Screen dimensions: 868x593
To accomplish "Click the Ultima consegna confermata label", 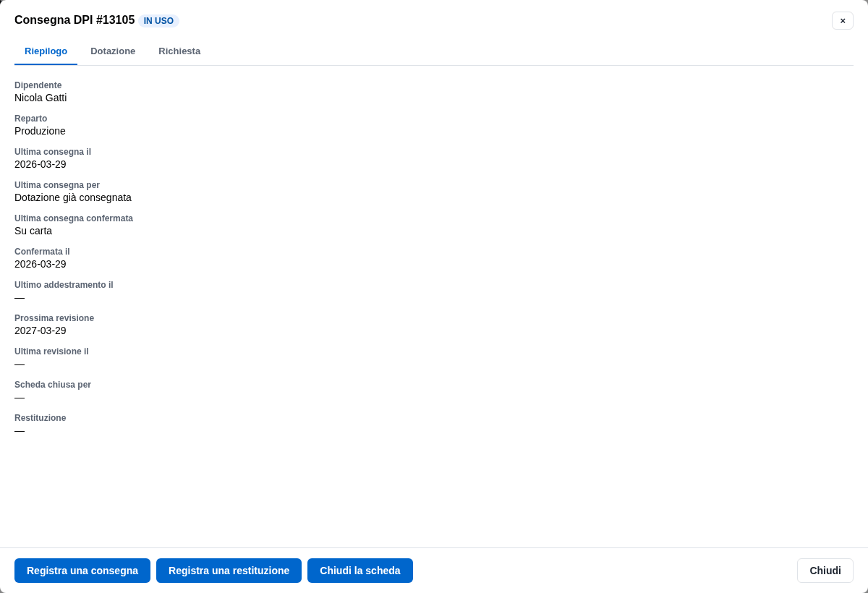I will tap(74, 218).
